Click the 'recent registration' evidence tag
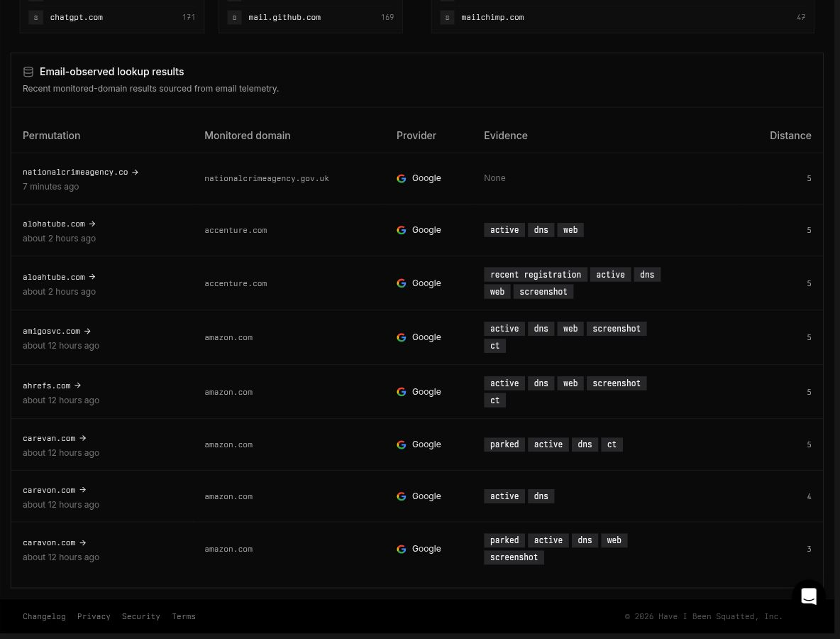This screenshot has width=840, height=639. (535, 275)
